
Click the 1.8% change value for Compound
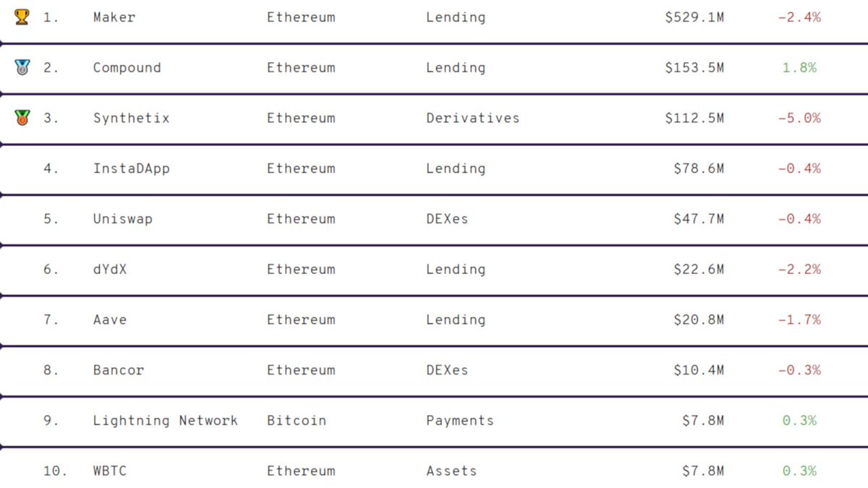[x=799, y=68]
